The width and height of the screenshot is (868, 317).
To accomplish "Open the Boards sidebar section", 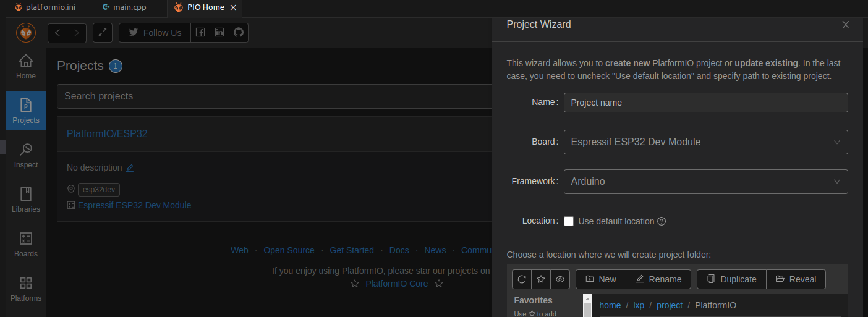I will point(25,244).
